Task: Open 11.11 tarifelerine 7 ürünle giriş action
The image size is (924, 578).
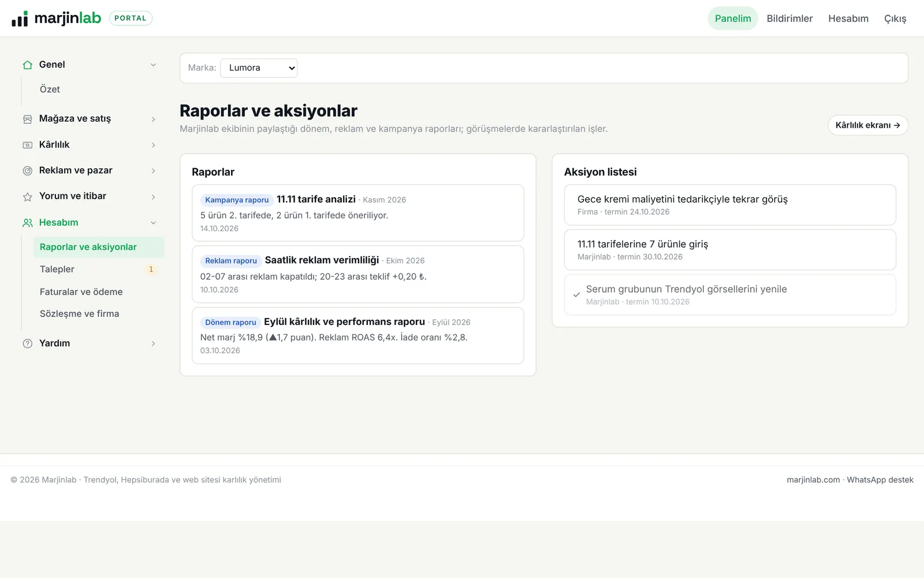Action: point(730,250)
